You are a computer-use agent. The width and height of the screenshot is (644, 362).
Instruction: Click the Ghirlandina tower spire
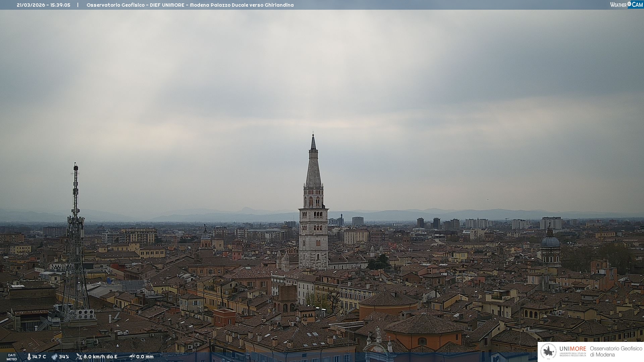(313, 164)
